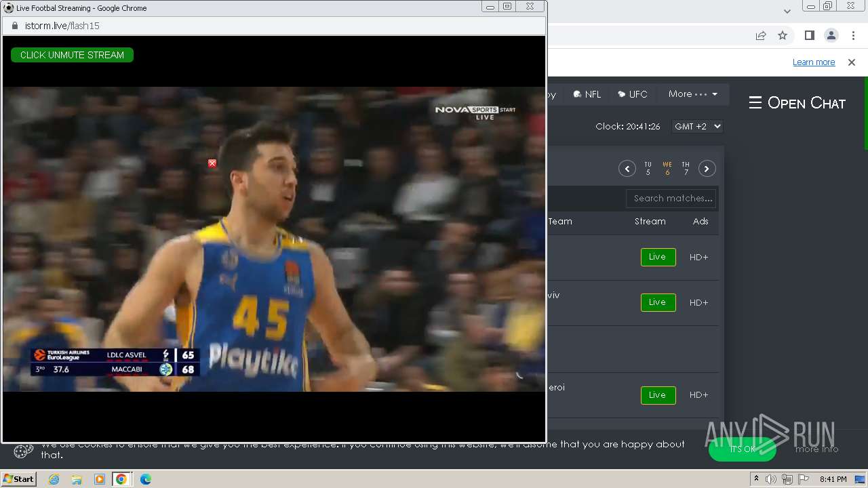
Task: Open Windows Media Player from taskbar
Action: click(99, 479)
